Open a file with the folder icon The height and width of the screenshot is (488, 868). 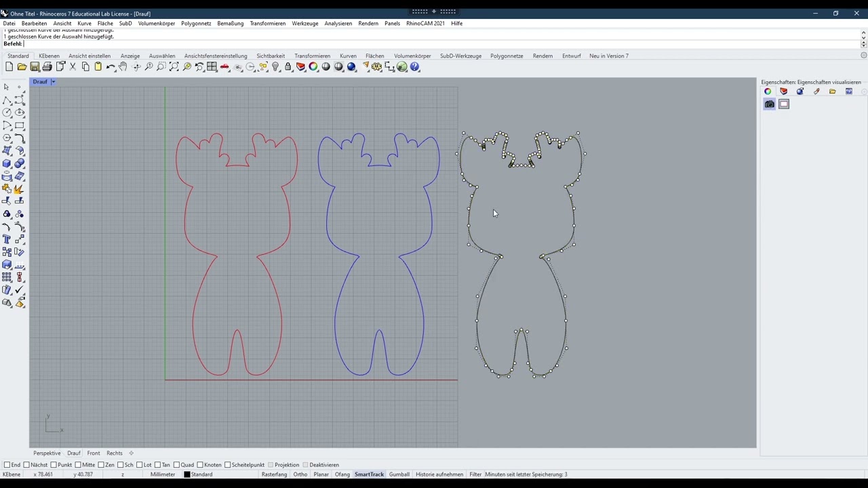pyautogui.click(x=22, y=67)
